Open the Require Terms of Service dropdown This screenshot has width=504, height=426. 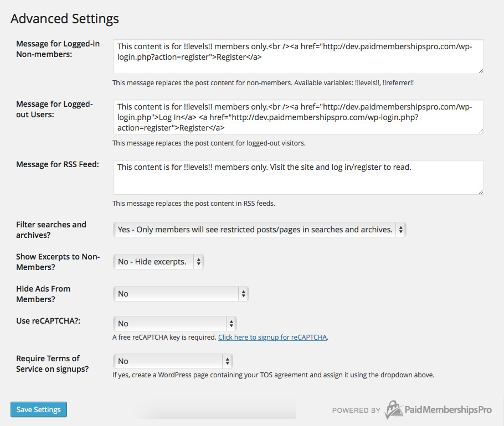point(172,361)
